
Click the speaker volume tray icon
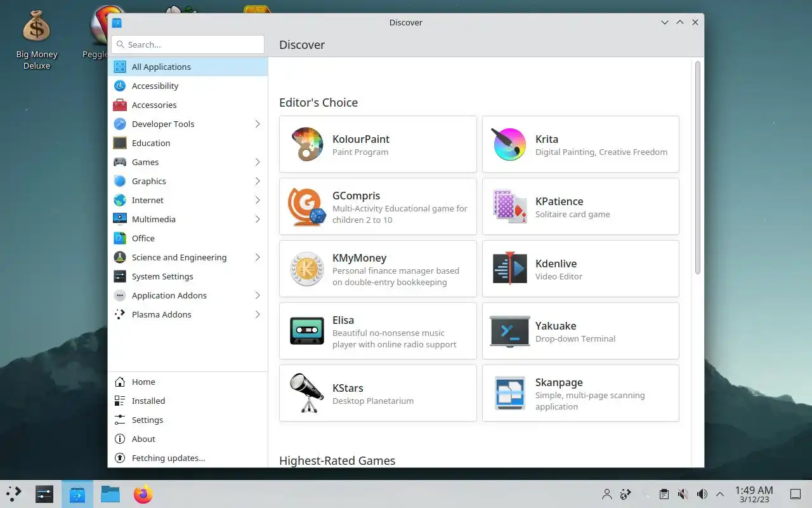point(702,494)
